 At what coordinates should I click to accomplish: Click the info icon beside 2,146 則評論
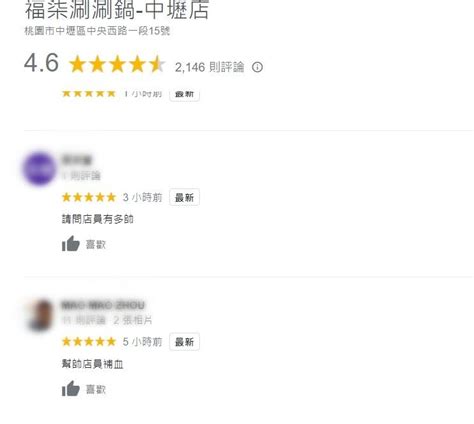(x=257, y=67)
